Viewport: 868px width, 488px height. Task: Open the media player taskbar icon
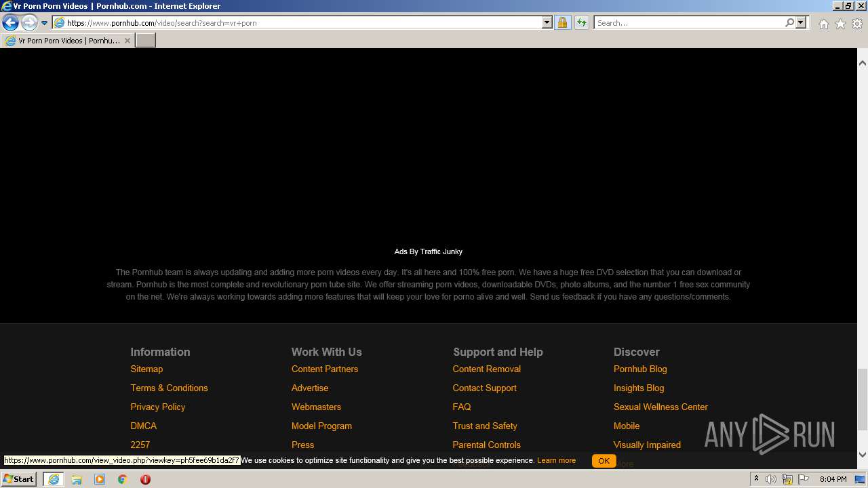pos(100,479)
